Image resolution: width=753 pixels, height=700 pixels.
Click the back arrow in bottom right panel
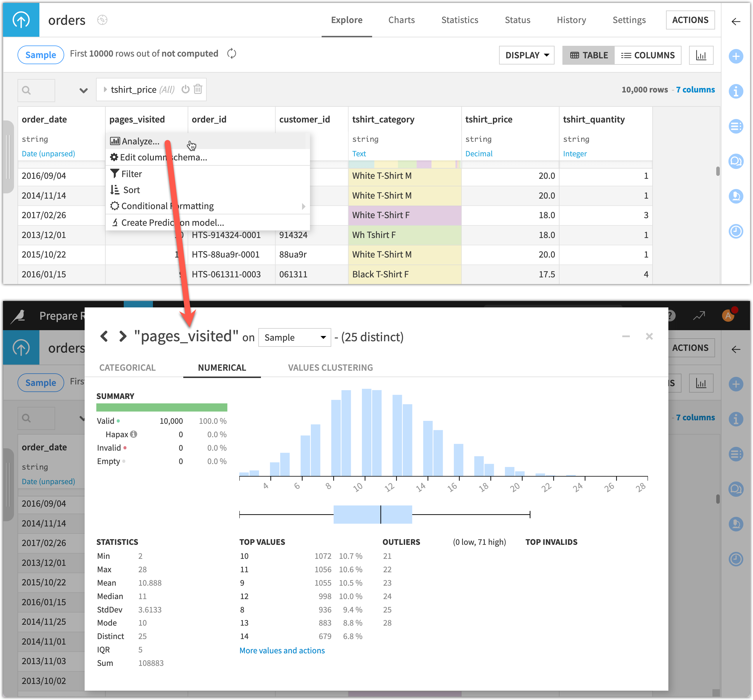click(735, 349)
